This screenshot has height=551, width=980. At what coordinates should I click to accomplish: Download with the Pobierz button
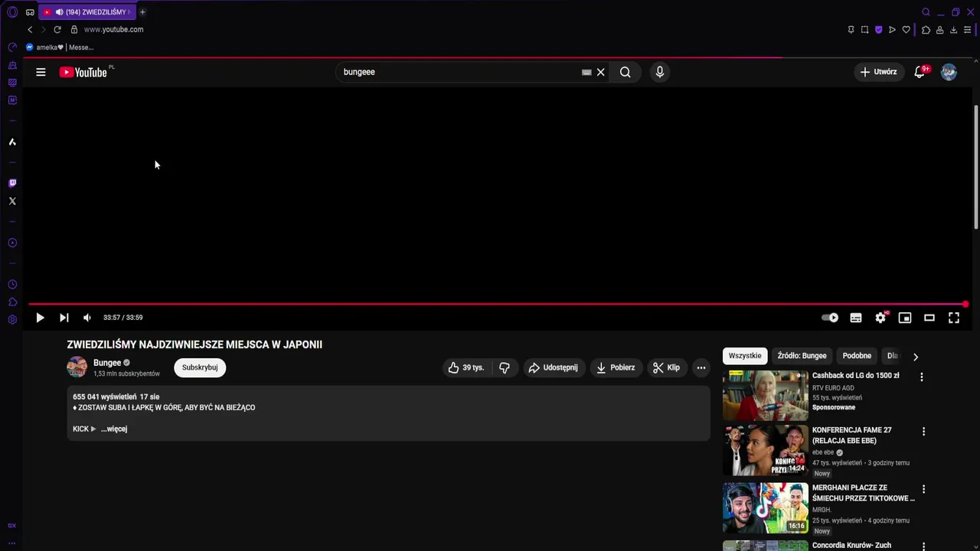coord(616,367)
